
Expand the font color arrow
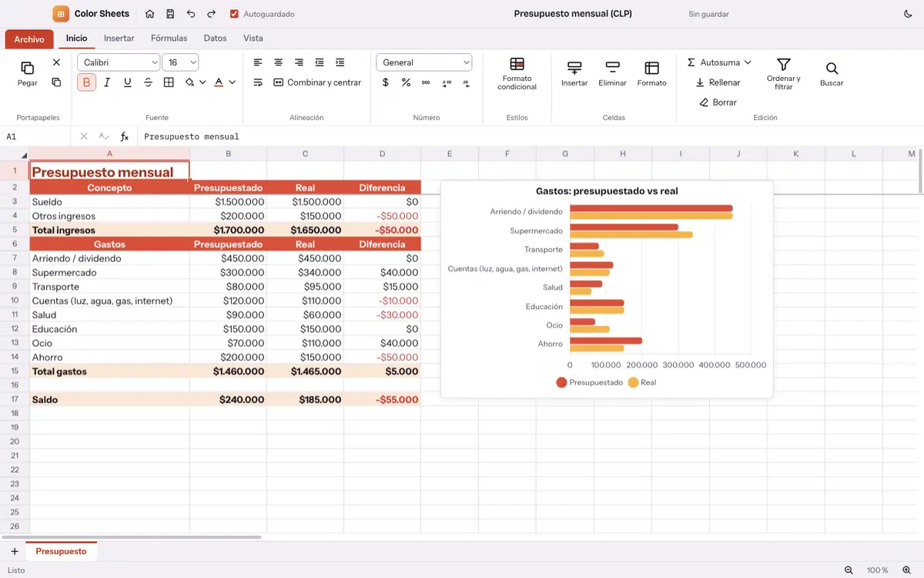click(x=232, y=82)
